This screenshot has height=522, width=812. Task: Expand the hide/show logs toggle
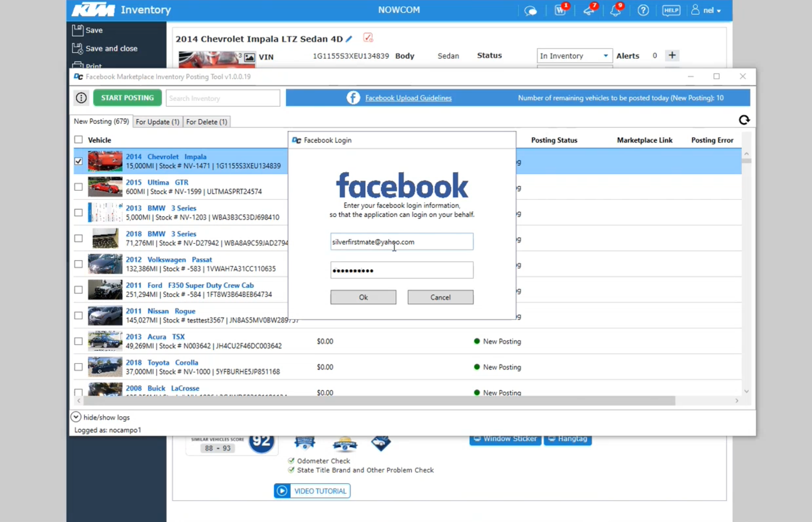click(76, 417)
